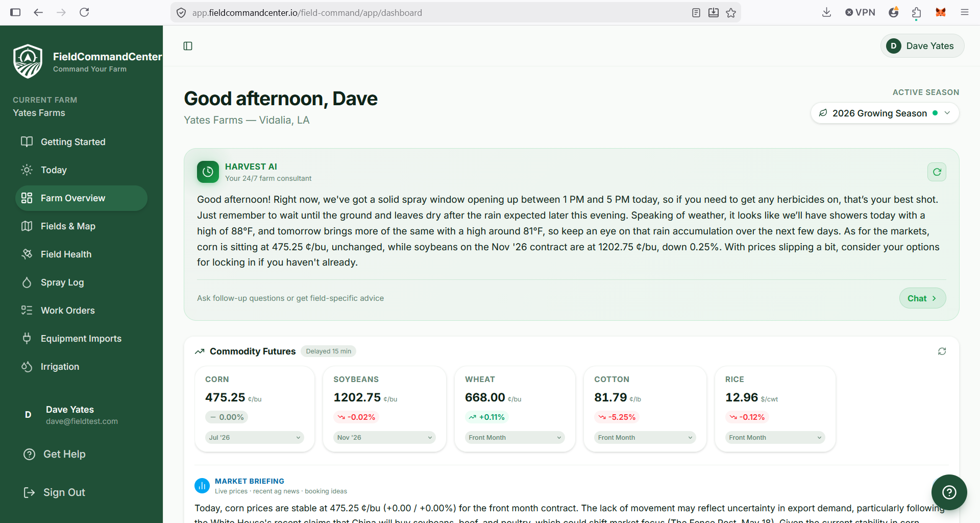This screenshot has width=980, height=523.
Task: Click the Yates Farms current farm name
Action: (39, 113)
